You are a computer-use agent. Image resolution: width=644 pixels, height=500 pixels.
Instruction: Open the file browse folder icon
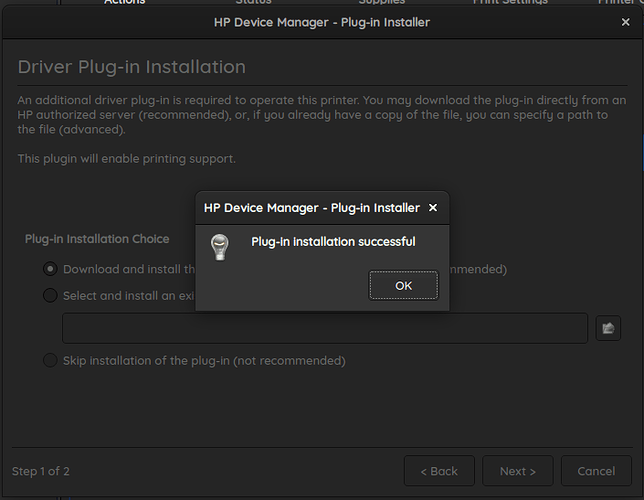pos(608,328)
